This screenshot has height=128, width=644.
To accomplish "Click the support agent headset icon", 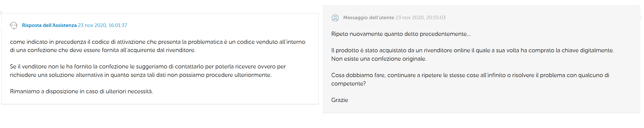I will point(14,25).
